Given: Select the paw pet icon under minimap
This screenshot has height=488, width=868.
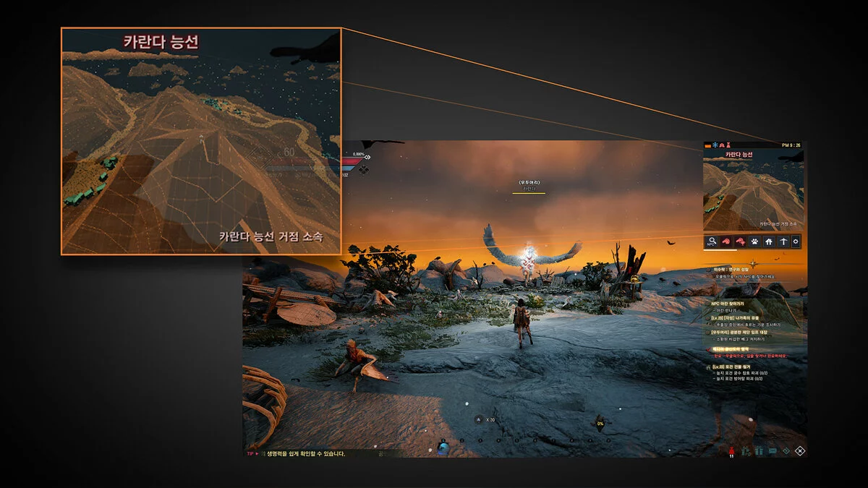Looking at the screenshot, I should point(754,241).
